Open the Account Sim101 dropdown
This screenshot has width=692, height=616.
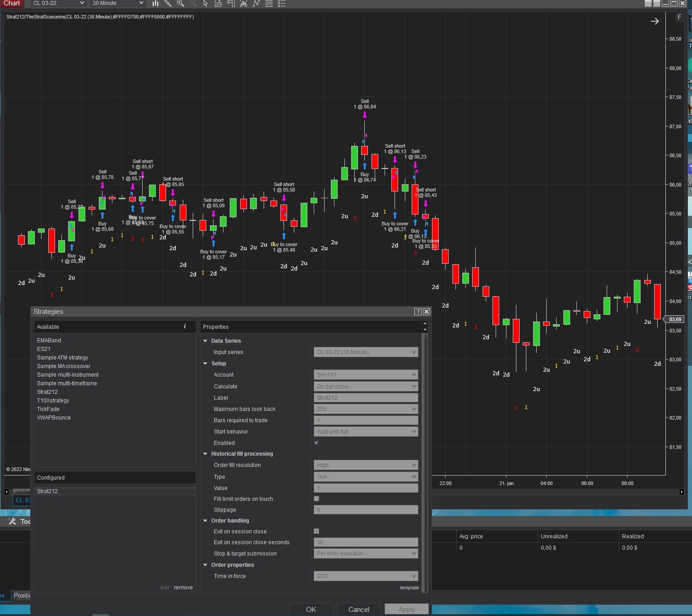[x=366, y=375]
